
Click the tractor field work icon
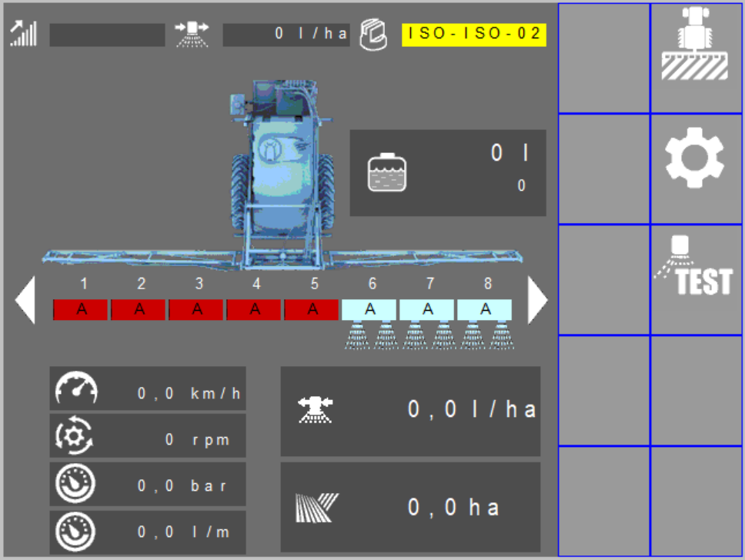(695, 45)
